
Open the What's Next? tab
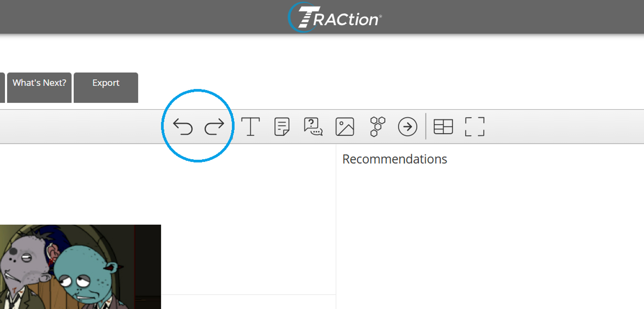click(39, 88)
